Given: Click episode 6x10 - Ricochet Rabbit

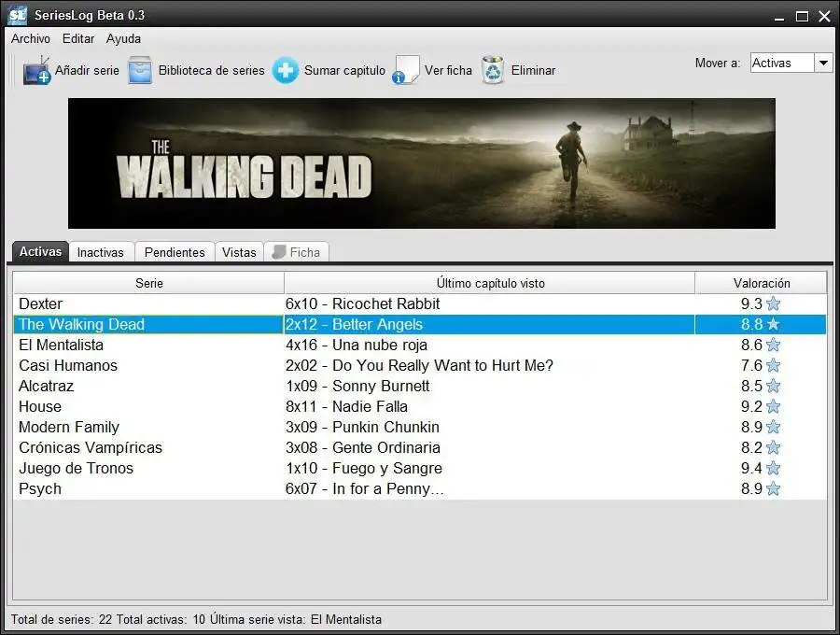Looking at the screenshot, I should click(363, 303).
